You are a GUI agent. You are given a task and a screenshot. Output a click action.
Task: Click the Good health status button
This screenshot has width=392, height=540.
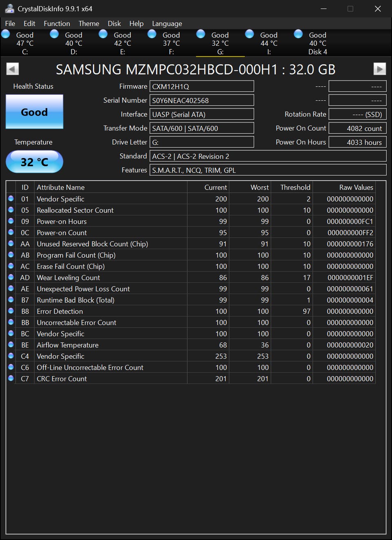(x=34, y=112)
